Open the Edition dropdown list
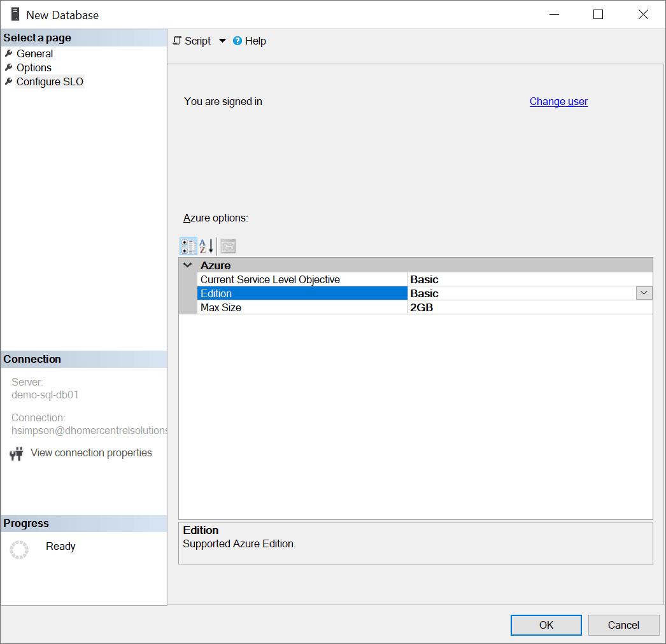Screen dimensions: 666x644 644,293
